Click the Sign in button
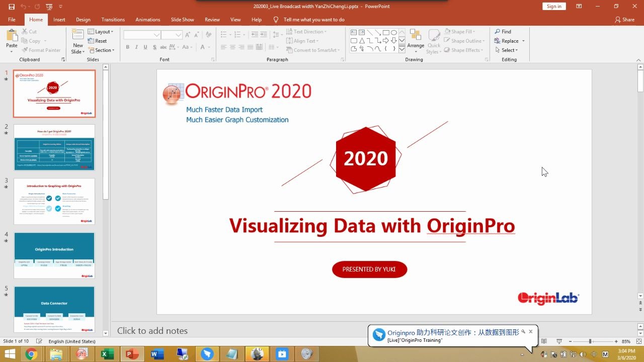This screenshot has width=644, height=362. 554,6
